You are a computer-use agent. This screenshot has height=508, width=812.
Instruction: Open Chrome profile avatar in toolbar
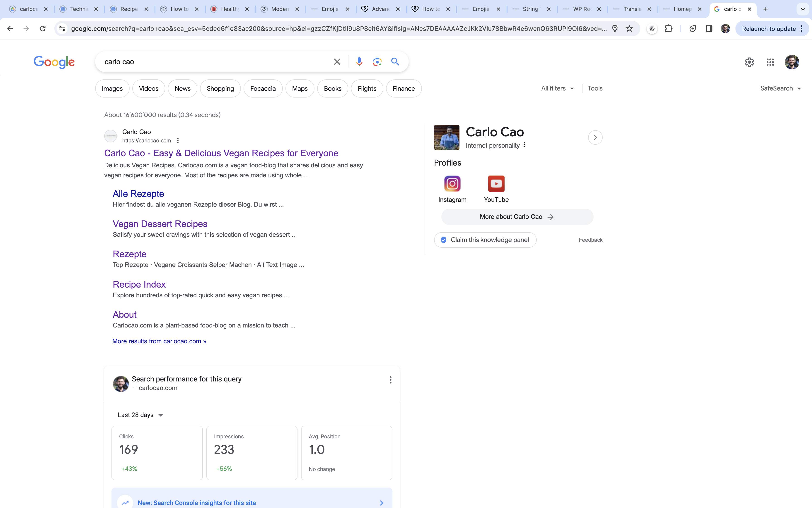(x=725, y=29)
